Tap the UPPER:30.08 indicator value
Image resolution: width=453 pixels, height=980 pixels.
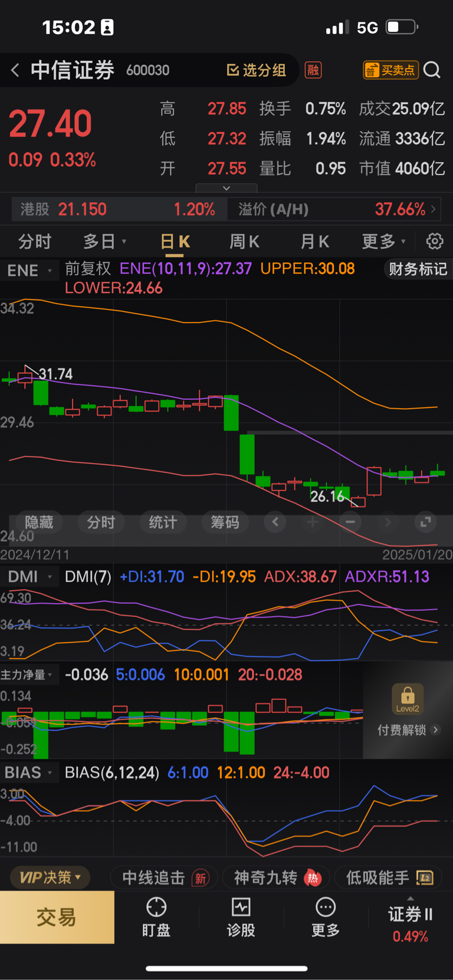click(x=307, y=269)
